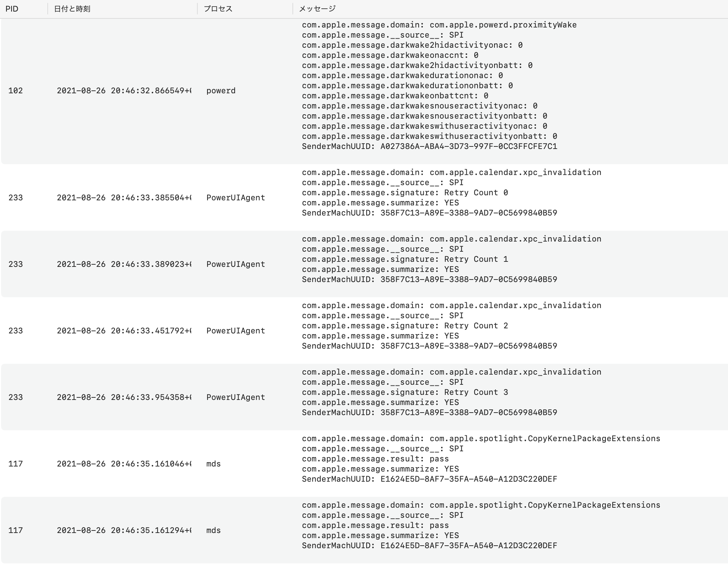Viewport: 728px width, 567px height.
Task: Select the Retry Count 0 message line
Action: [405, 193]
